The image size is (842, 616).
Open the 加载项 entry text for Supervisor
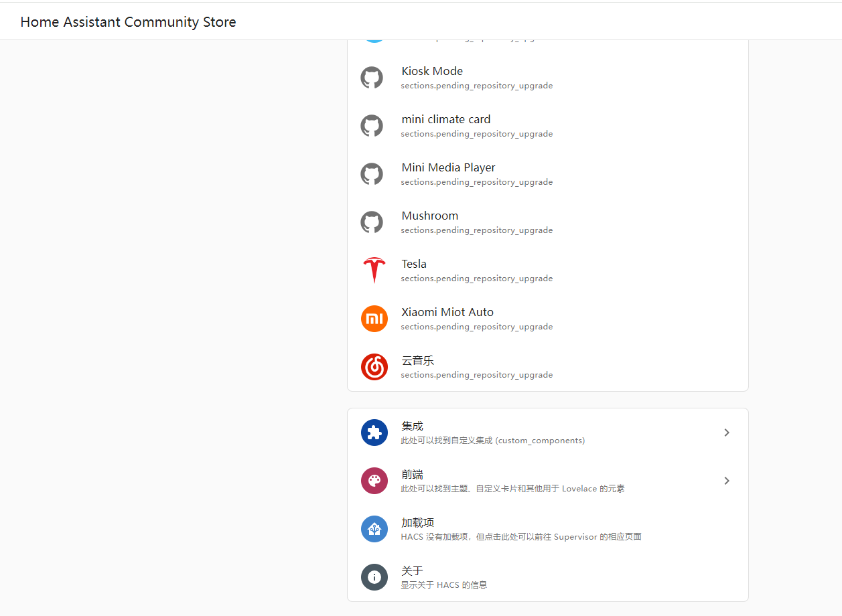[418, 523]
